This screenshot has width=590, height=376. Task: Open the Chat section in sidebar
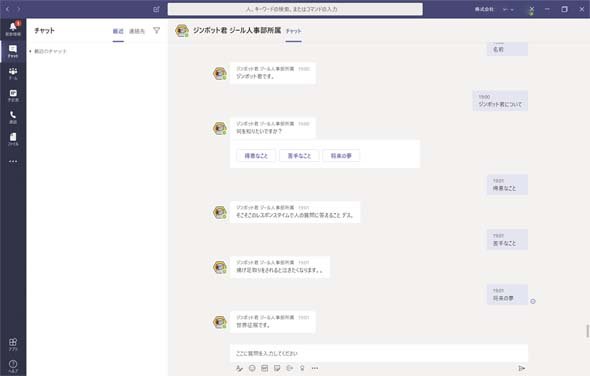point(13,51)
